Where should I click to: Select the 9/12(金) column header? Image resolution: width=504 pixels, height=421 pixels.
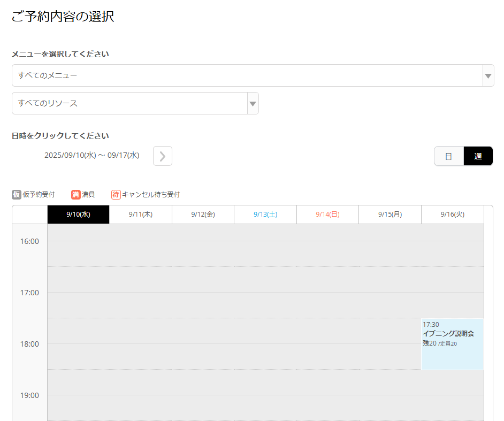pos(203,215)
